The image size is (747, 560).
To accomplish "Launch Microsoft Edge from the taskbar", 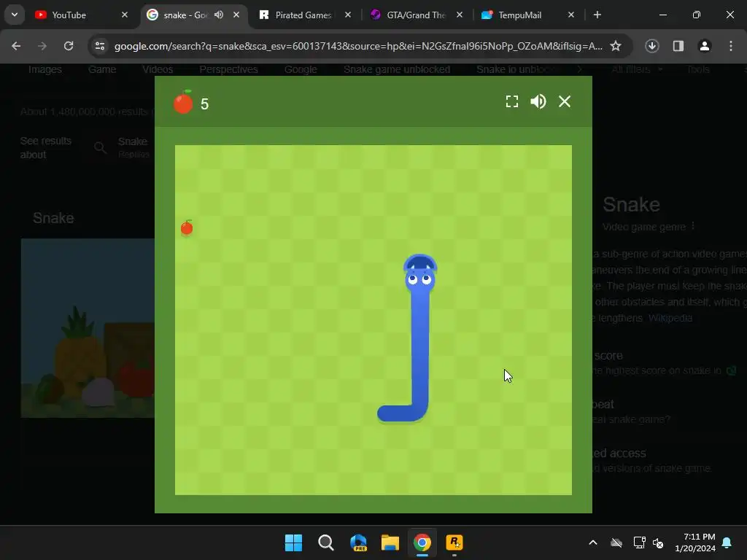I will (358, 542).
